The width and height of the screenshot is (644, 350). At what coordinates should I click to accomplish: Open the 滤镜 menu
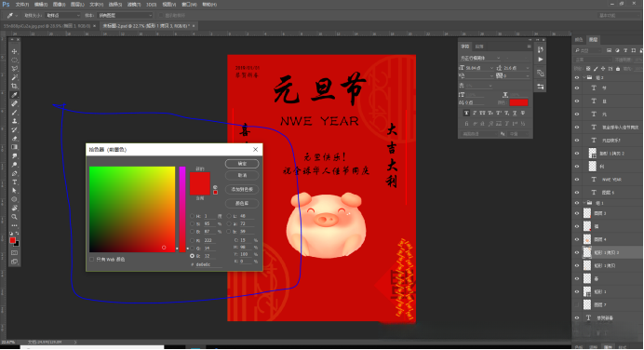[x=134, y=5]
